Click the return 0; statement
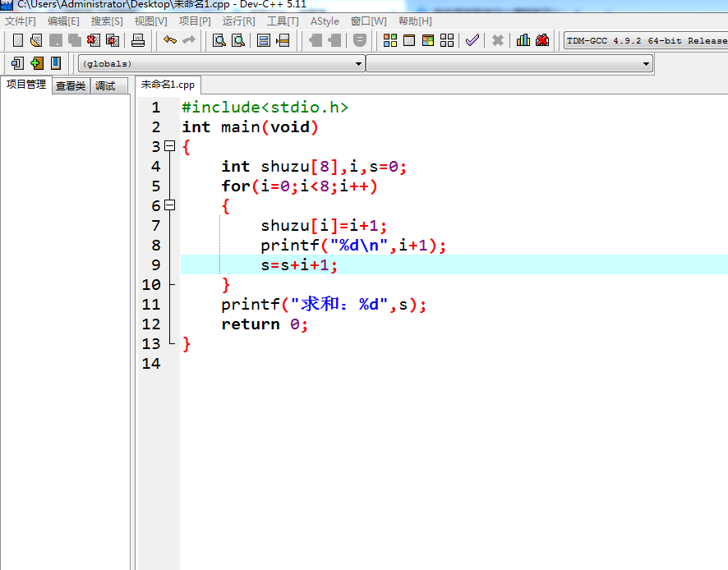The image size is (728, 570). click(x=265, y=324)
